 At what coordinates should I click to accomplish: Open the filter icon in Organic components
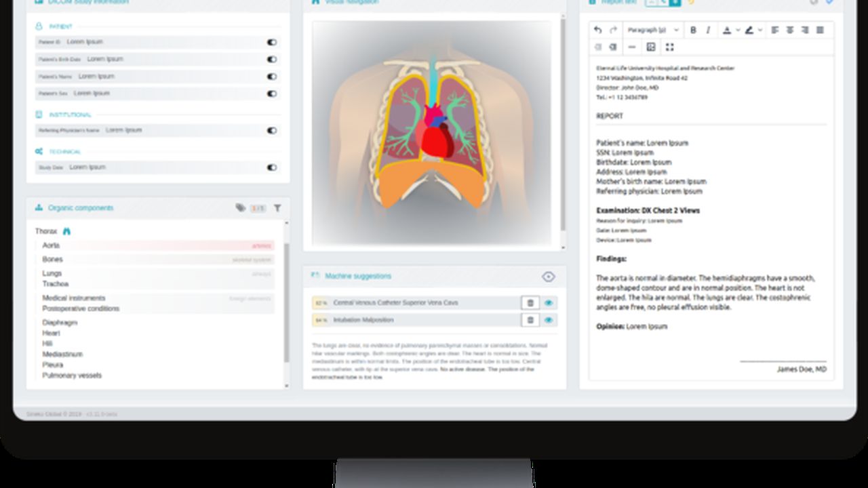(277, 209)
